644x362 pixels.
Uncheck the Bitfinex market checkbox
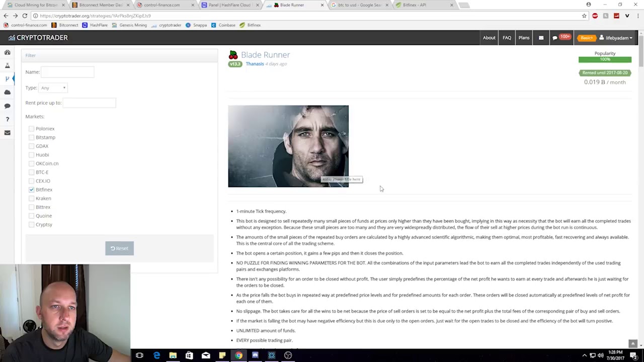[x=31, y=190]
